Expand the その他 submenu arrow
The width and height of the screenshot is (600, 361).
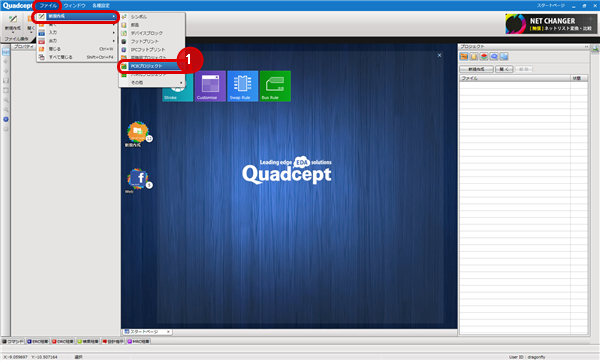pos(181,83)
